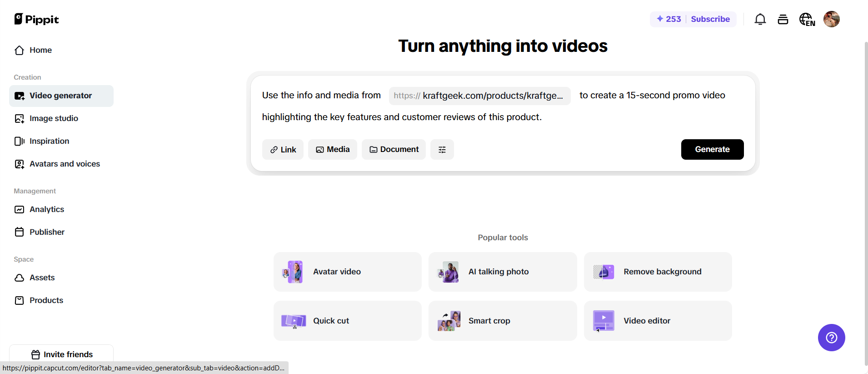Click the Generate button

(x=712, y=149)
